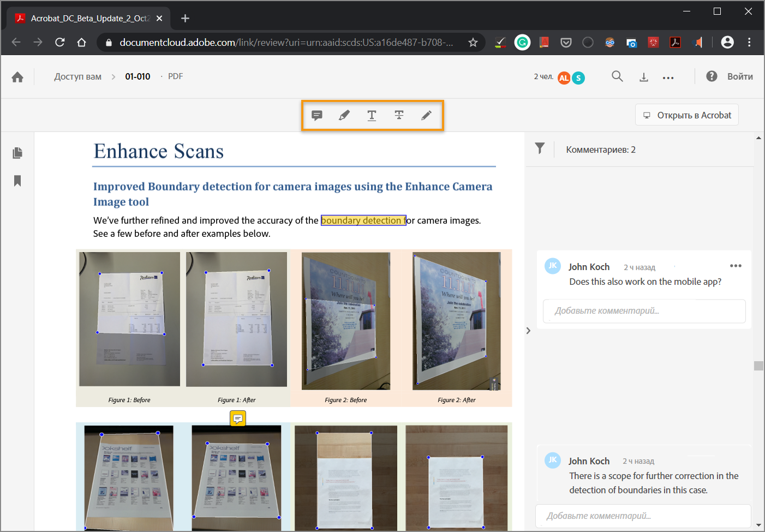The image size is (765, 532).
Task: Choose the underline text tool
Action: click(372, 115)
